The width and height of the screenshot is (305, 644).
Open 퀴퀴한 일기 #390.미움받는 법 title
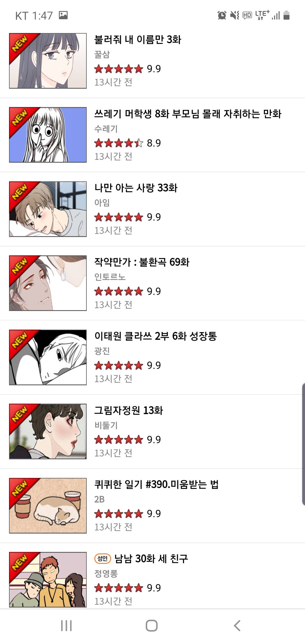click(156, 484)
